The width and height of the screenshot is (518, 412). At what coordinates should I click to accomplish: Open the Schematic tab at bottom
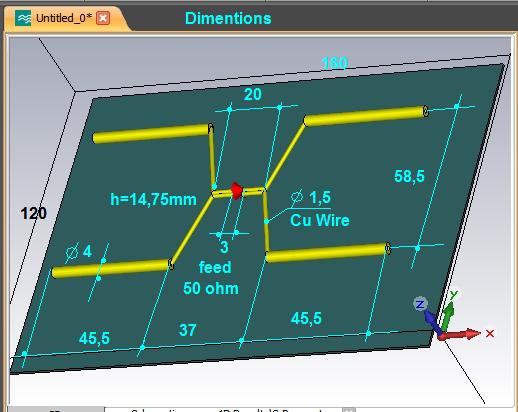150,410
